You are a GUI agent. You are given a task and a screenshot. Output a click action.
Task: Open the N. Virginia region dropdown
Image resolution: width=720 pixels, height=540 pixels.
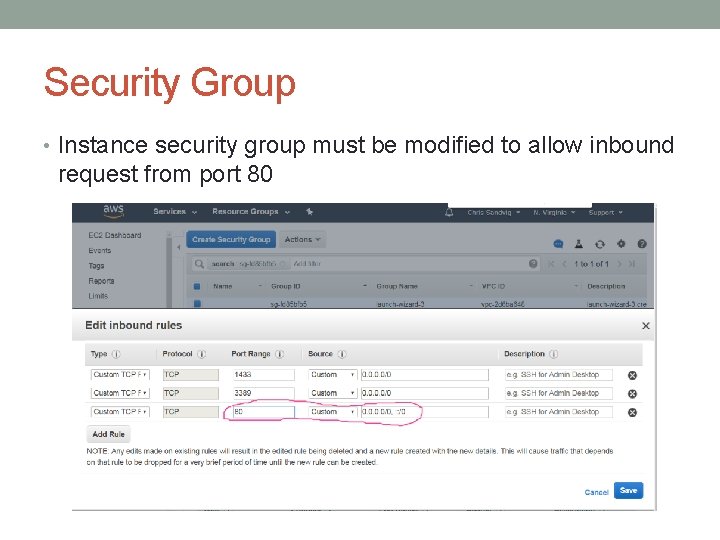pyautogui.click(x=554, y=213)
